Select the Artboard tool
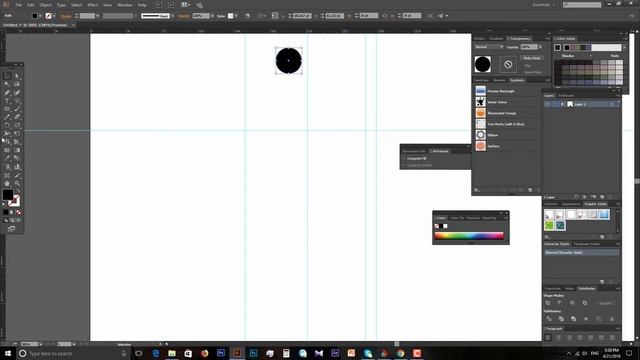 [x=7, y=175]
